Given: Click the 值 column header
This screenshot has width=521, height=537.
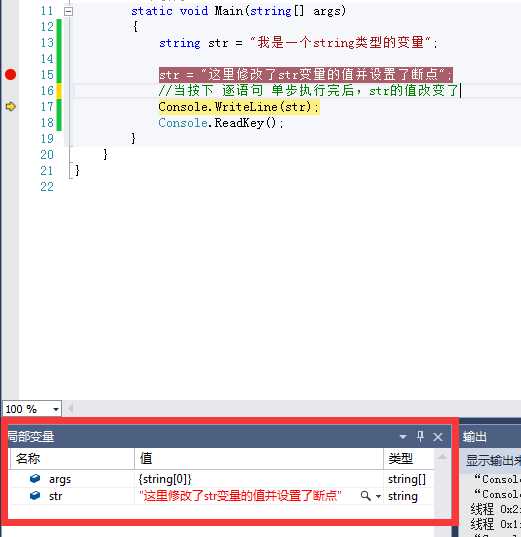Looking at the screenshot, I should coord(259,458).
